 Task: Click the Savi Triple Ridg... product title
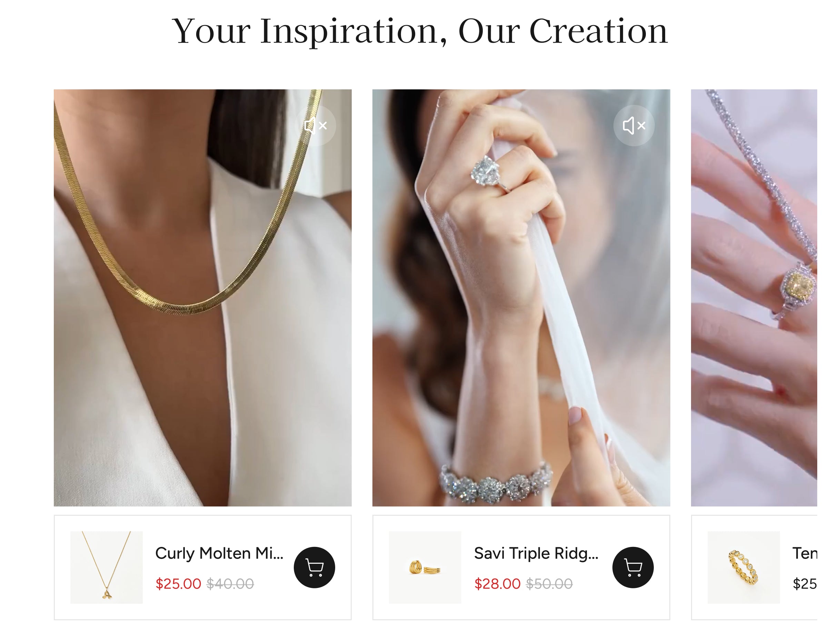click(536, 553)
